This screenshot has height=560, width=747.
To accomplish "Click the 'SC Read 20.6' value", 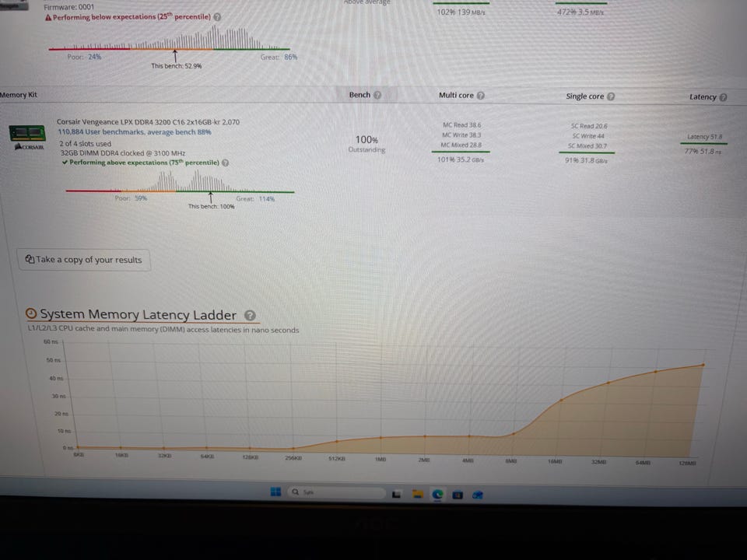I will coord(589,126).
